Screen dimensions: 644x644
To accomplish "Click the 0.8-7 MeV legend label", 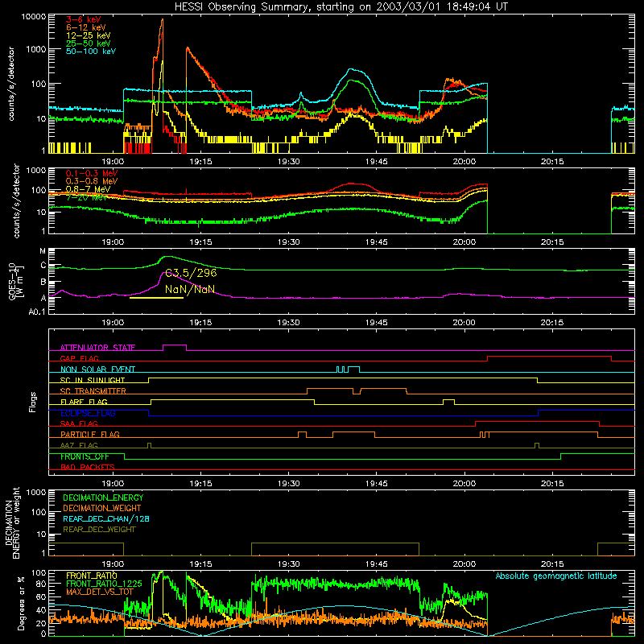I will point(89,189).
